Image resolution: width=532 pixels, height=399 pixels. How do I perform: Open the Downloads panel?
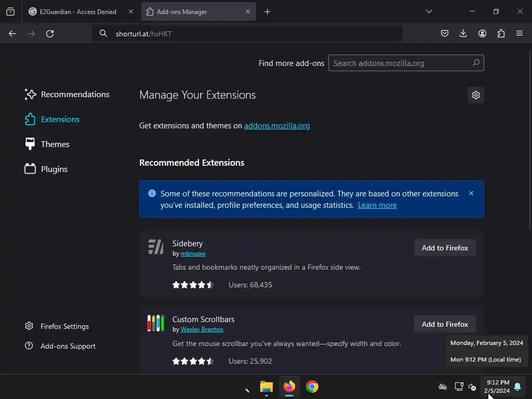click(x=463, y=33)
